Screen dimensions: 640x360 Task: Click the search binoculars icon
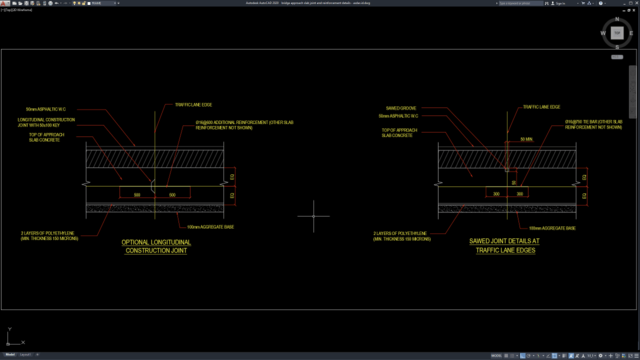point(547,3)
